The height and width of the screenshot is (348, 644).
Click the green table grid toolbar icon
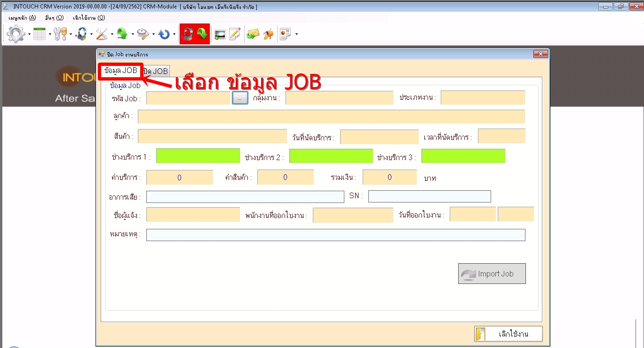[40, 34]
